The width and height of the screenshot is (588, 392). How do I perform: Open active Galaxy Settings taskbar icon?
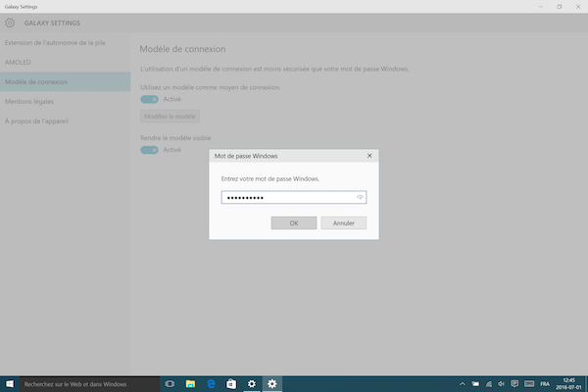pyautogui.click(x=271, y=384)
